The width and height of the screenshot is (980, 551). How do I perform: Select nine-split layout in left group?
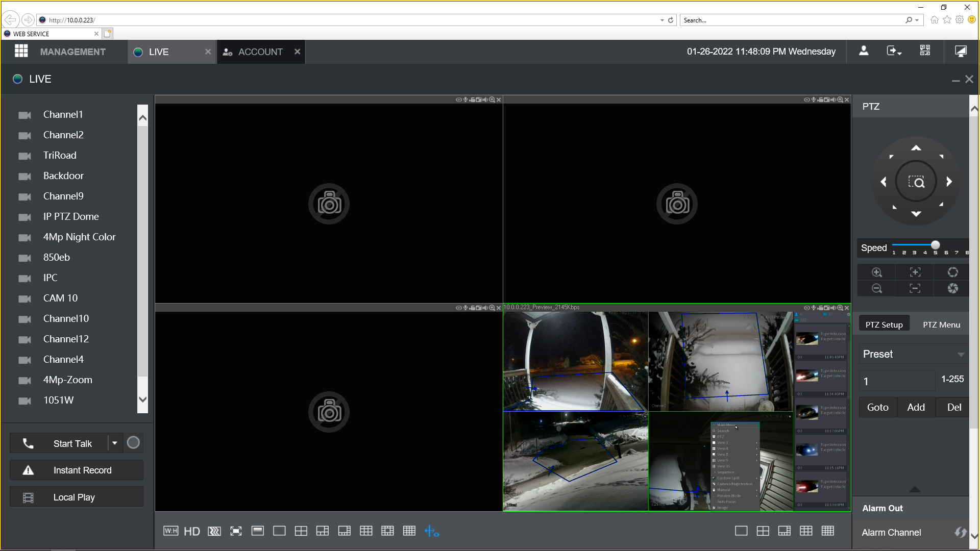[x=366, y=531]
